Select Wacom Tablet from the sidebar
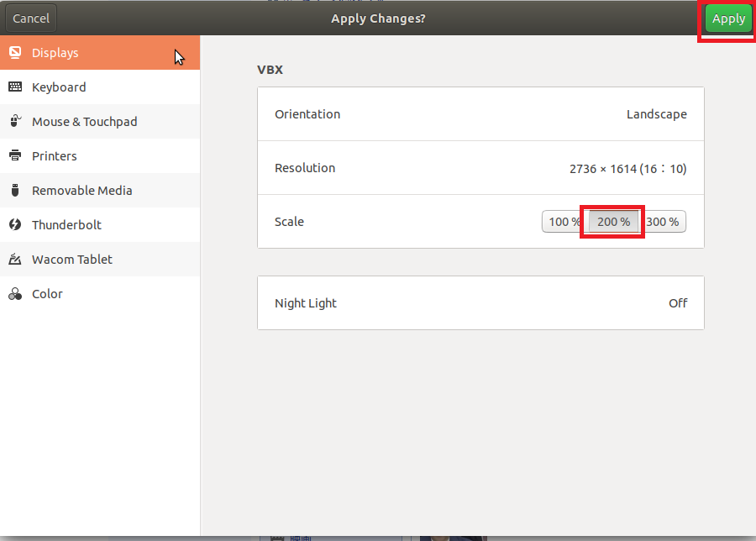 [72, 260]
